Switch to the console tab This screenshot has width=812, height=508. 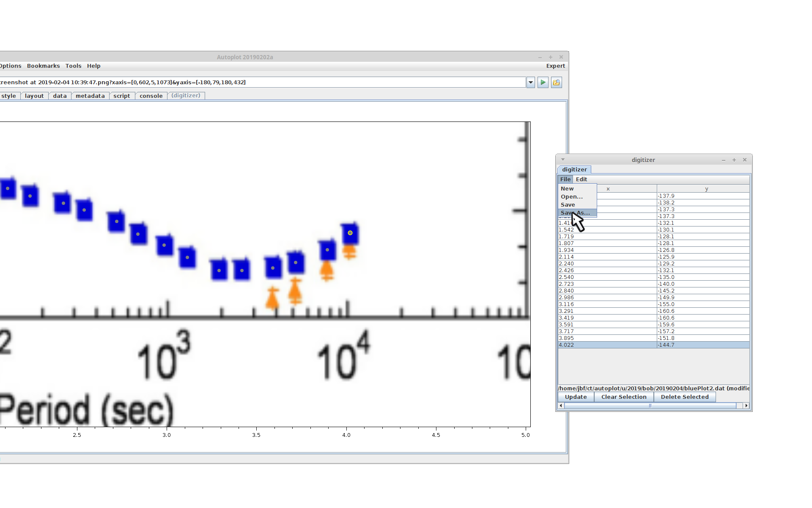tap(151, 96)
